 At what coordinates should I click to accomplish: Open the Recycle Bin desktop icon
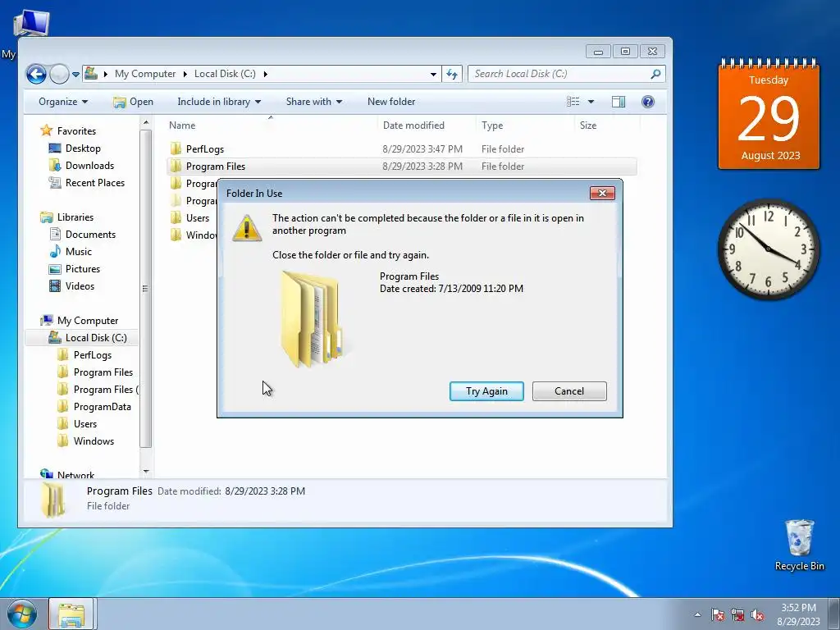tap(799, 545)
